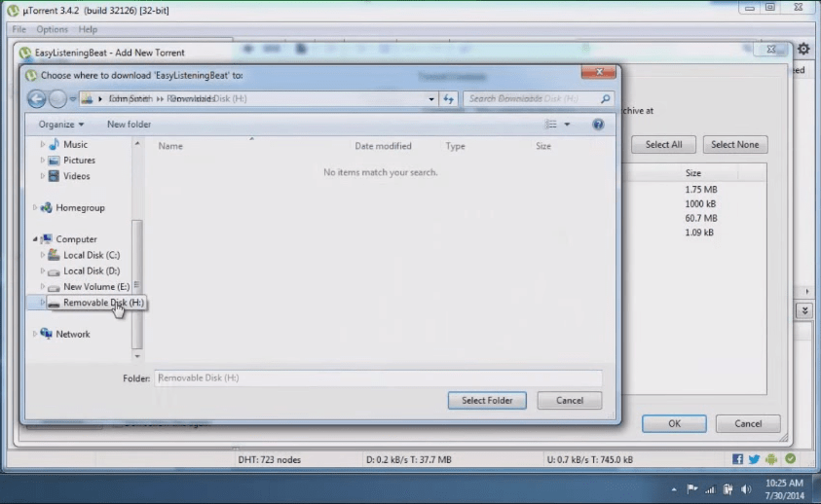Viewport: 821px width, 504px height.
Task: Sort by Name column header
Action: point(170,146)
